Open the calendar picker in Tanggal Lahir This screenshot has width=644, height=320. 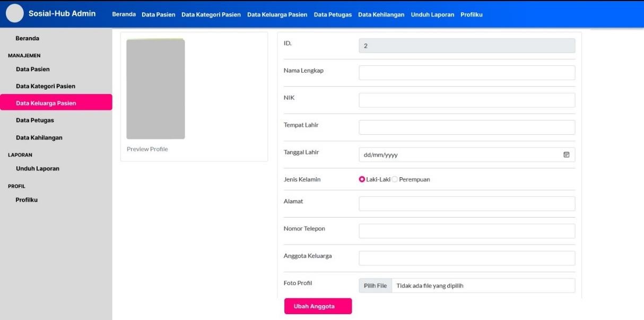pyautogui.click(x=566, y=155)
